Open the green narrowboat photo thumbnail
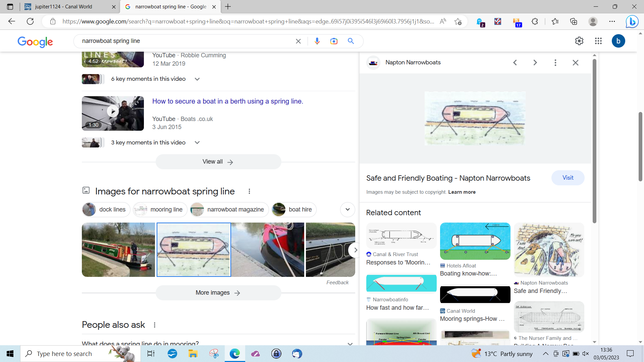 [118, 250]
